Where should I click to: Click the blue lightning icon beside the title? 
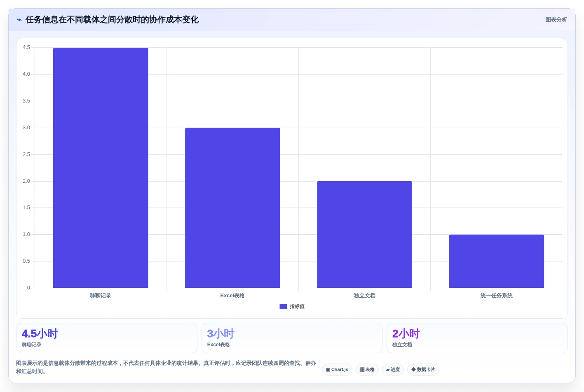[19, 20]
